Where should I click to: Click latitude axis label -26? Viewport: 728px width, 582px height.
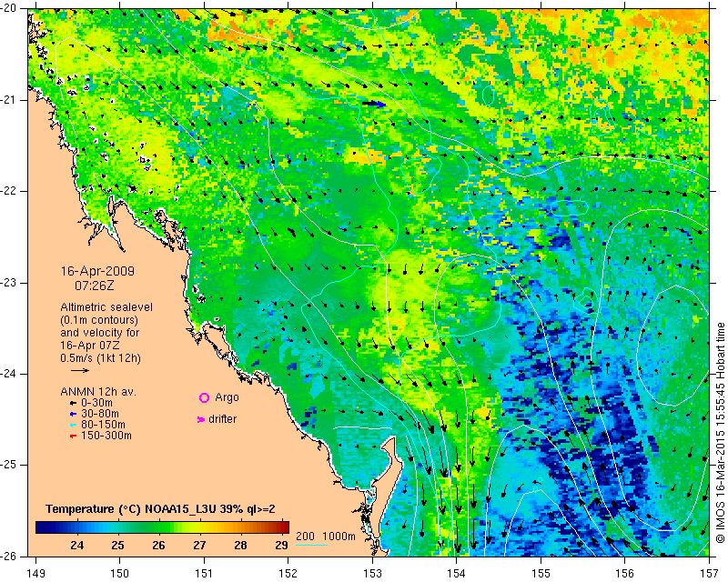coord(9,556)
